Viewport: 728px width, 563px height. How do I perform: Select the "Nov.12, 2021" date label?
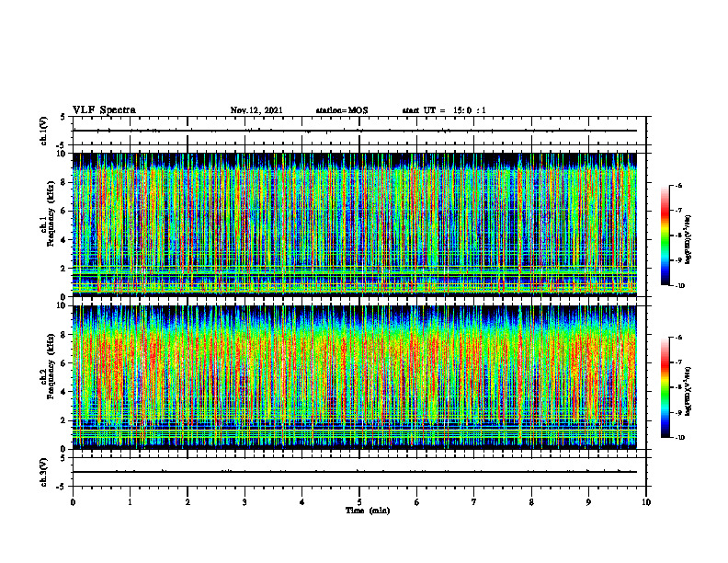point(256,110)
